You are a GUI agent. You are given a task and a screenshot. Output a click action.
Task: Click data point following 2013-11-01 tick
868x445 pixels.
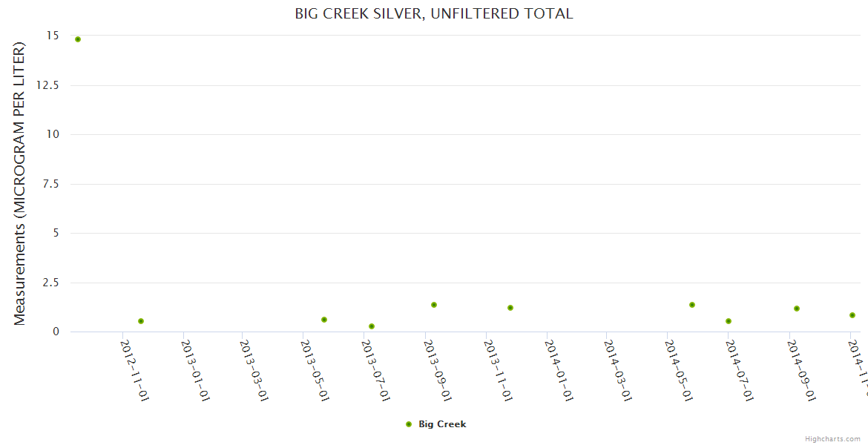tap(510, 308)
